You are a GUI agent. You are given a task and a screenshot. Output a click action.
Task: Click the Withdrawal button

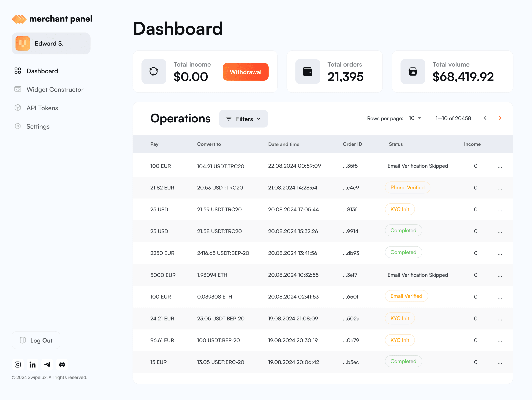tap(245, 72)
